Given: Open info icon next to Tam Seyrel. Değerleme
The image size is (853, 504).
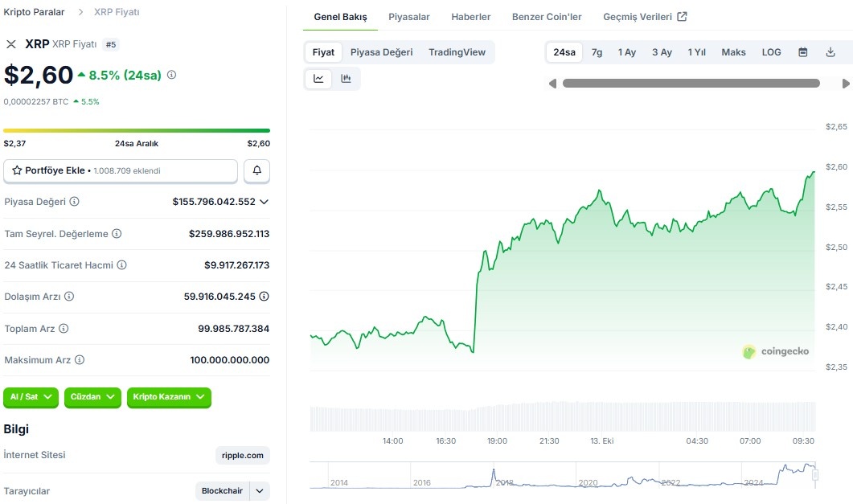Looking at the screenshot, I should [117, 233].
